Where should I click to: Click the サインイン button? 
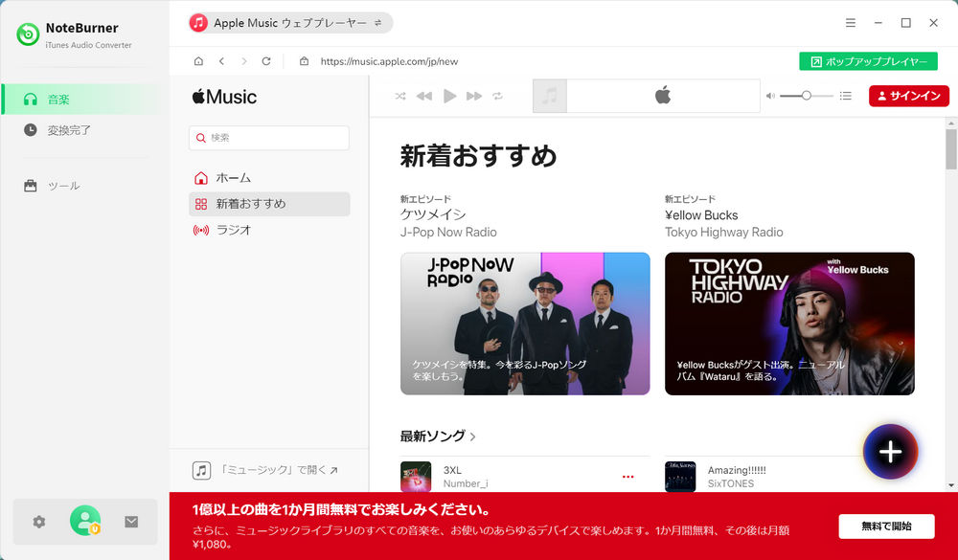point(908,95)
